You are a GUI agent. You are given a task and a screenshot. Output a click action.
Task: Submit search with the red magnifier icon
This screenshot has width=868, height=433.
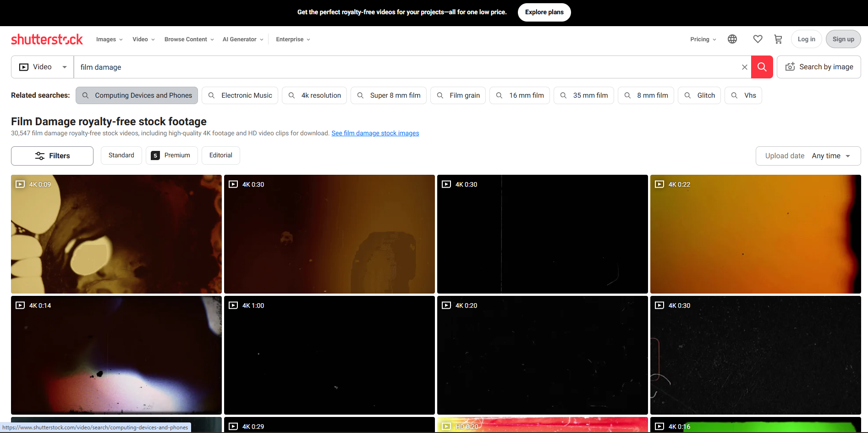[x=762, y=67]
